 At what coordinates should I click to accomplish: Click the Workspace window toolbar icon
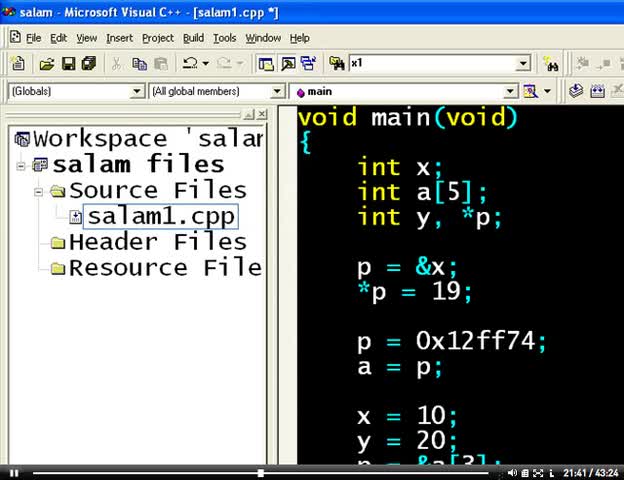(266, 64)
